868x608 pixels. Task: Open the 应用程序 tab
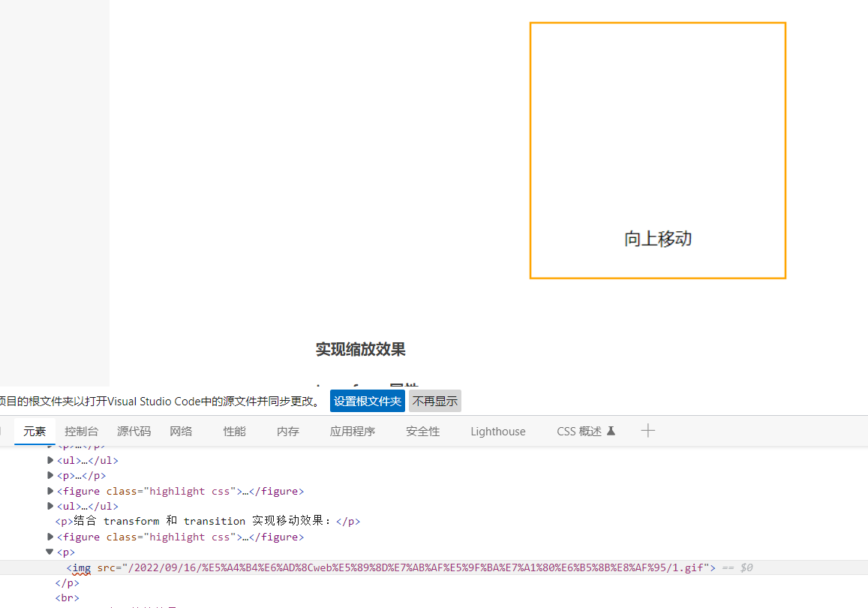[x=353, y=432]
